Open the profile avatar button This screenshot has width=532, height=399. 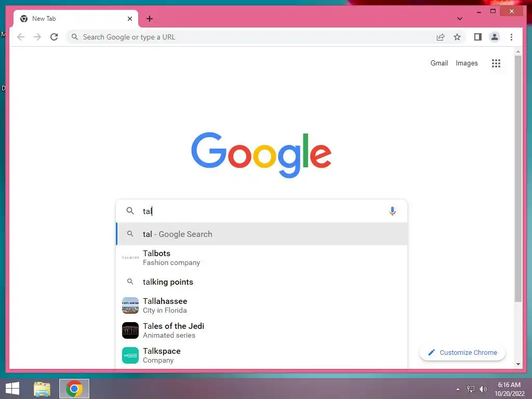pos(495,37)
